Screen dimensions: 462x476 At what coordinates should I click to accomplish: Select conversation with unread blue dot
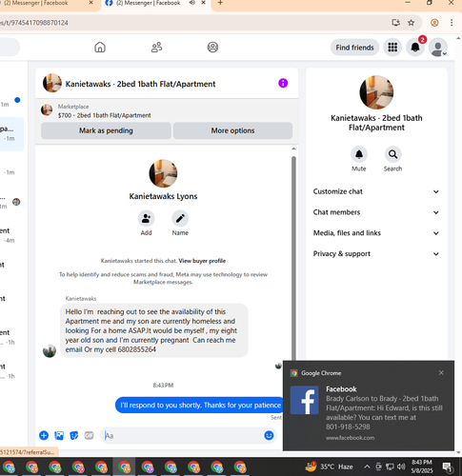[x=11, y=102]
